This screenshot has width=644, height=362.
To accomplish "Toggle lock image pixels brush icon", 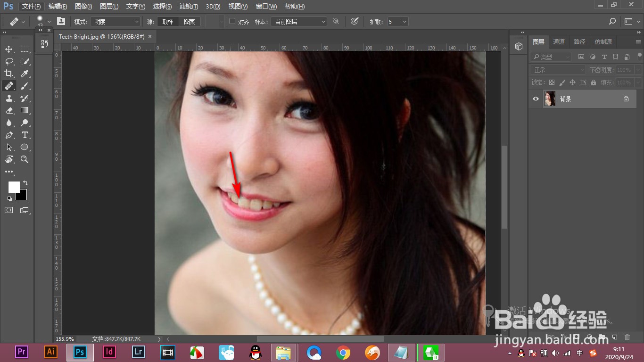I will 562,82.
